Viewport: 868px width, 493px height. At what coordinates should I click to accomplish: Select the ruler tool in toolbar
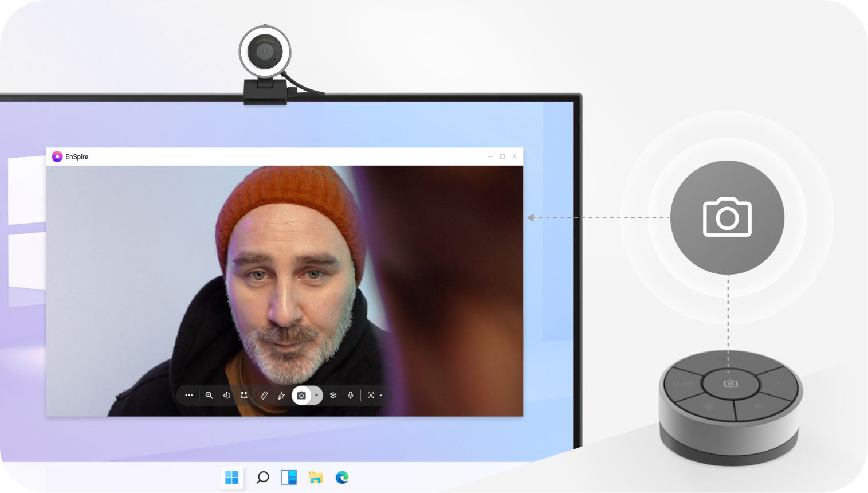pyautogui.click(x=264, y=395)
